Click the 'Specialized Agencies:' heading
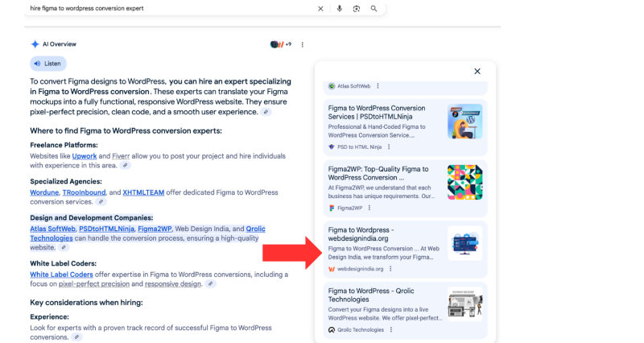Image resolution: width=644 pixels, height=343 pixels. click(66, 181)
